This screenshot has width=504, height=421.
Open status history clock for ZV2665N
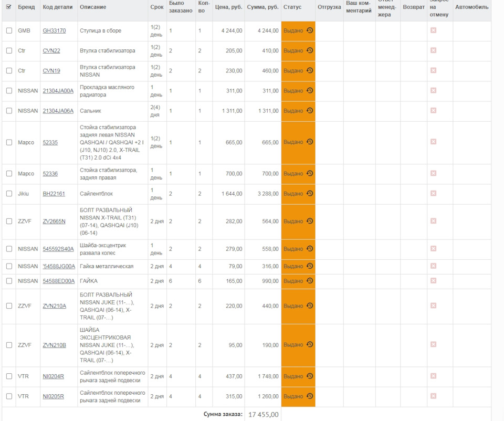[310, 221]
